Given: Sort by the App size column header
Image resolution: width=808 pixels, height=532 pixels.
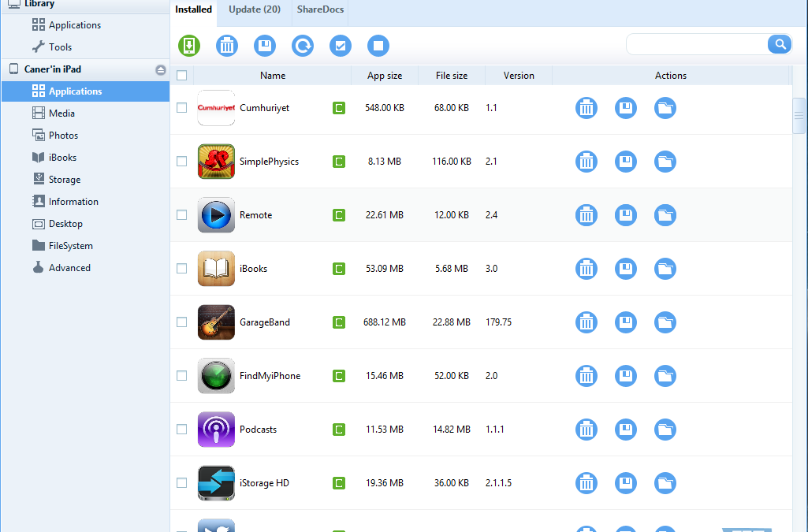Looking at the screenshot, I should 385,76.
